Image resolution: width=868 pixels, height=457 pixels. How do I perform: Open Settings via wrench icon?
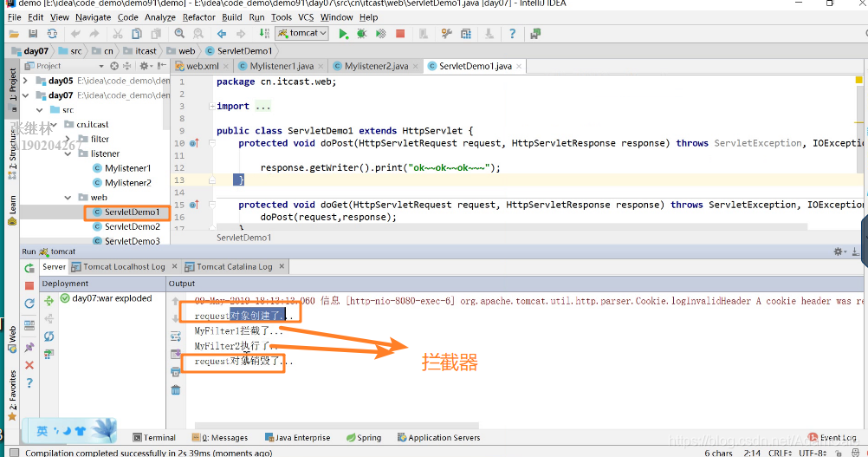click(x=447, y=34)
